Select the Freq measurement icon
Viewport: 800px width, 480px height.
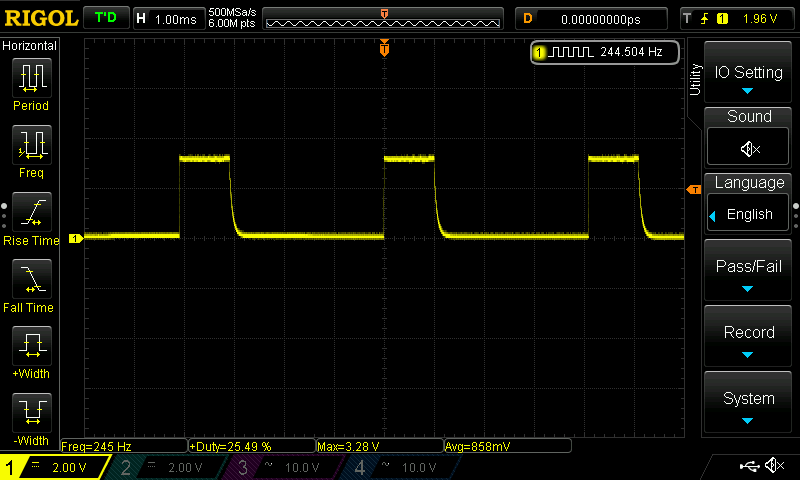[x=32, y=145]
